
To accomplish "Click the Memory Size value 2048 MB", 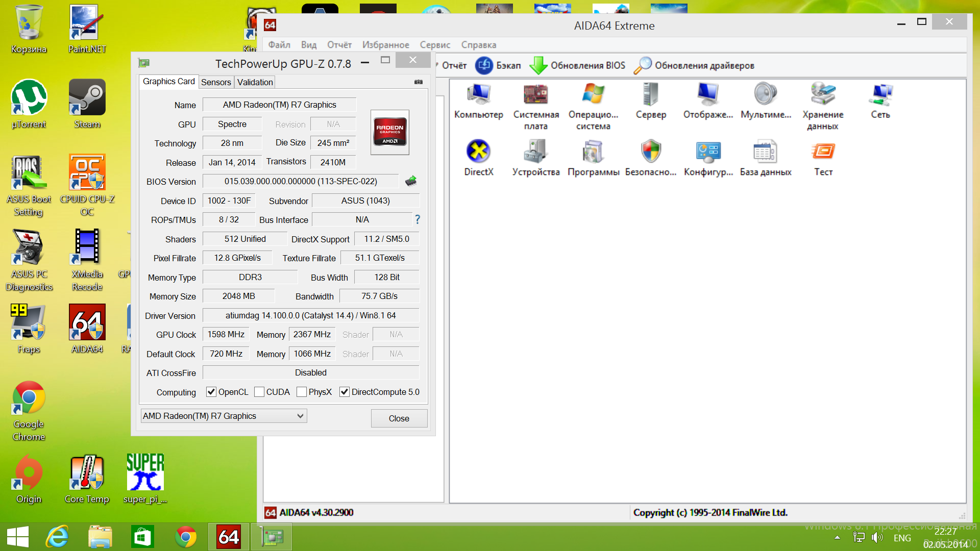I will tap(238, 296).
